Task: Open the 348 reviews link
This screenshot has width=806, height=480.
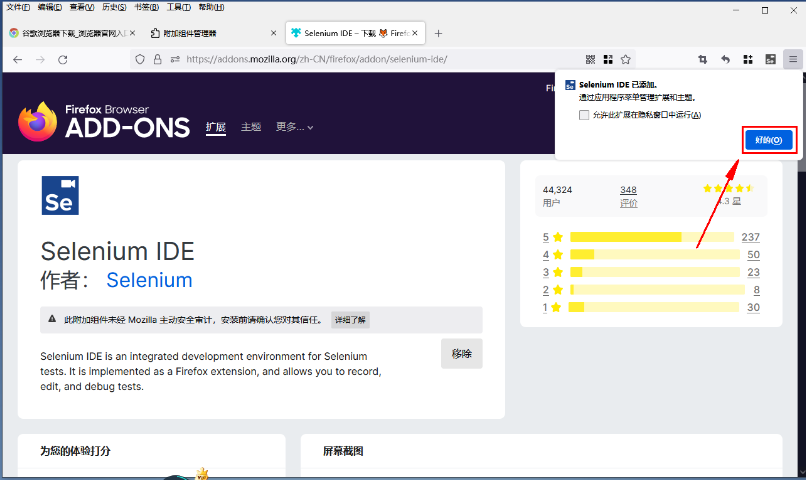Action: click(628, 190)
